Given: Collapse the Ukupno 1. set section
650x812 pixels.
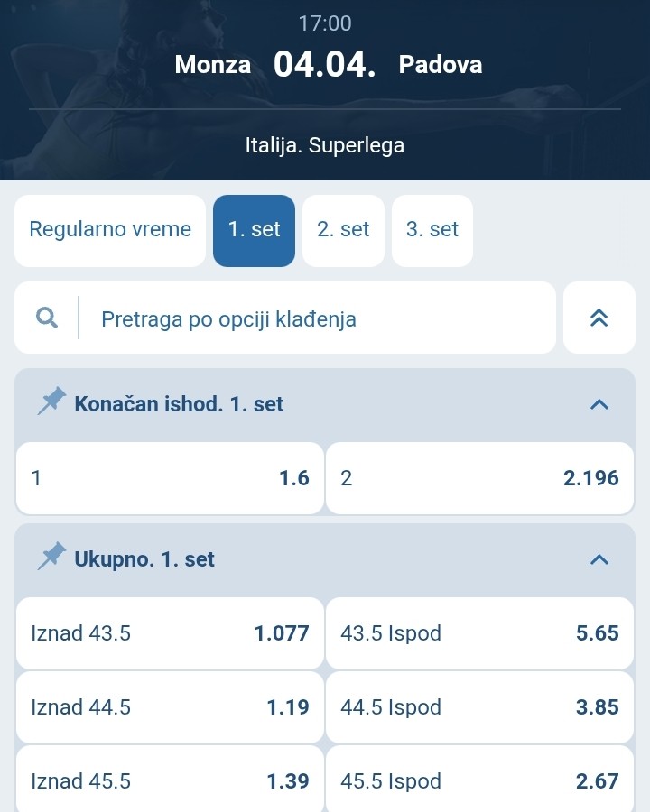Looking at the screenshot, I should 599,559.
